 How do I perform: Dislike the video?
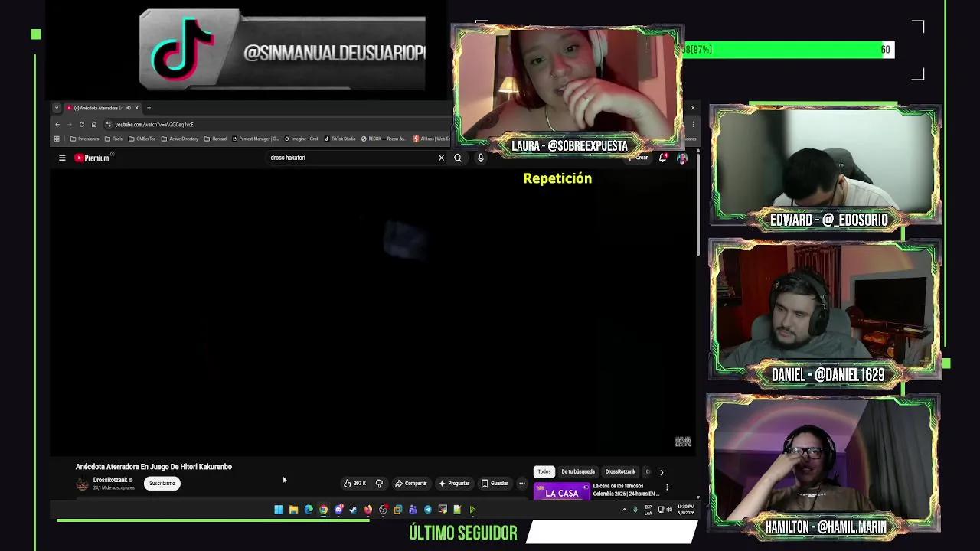click(x=379, y=483)
